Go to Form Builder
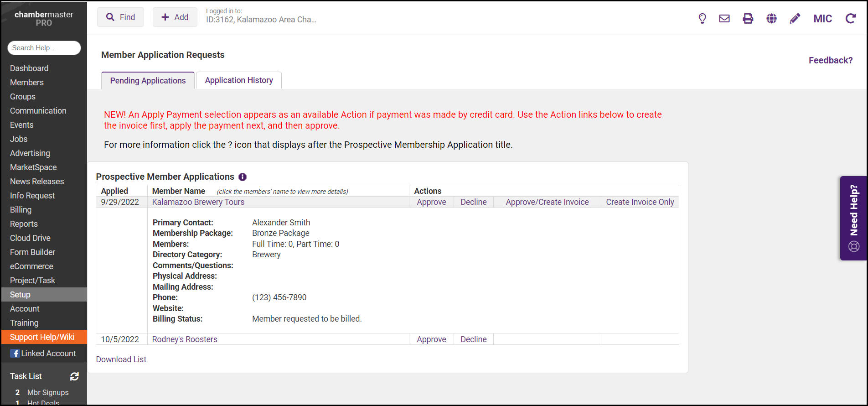The image size is (868, 406). (x=32, y=252)
